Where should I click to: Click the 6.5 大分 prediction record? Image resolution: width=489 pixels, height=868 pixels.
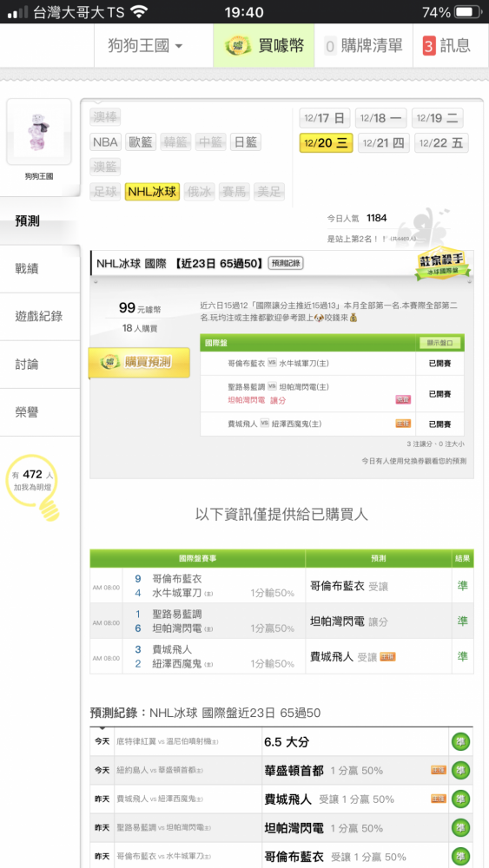click(x=287, y=742)
